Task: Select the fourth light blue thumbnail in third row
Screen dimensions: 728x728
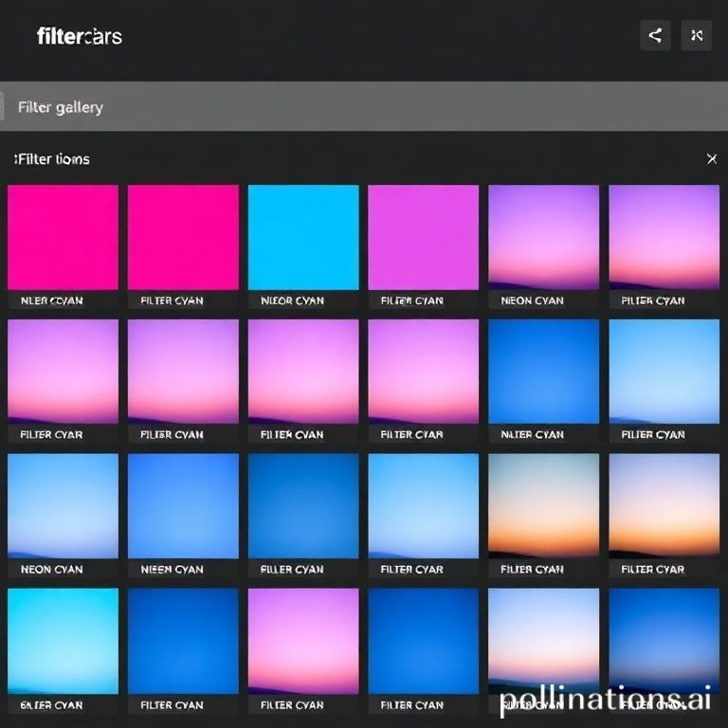Action: [424, 506]
